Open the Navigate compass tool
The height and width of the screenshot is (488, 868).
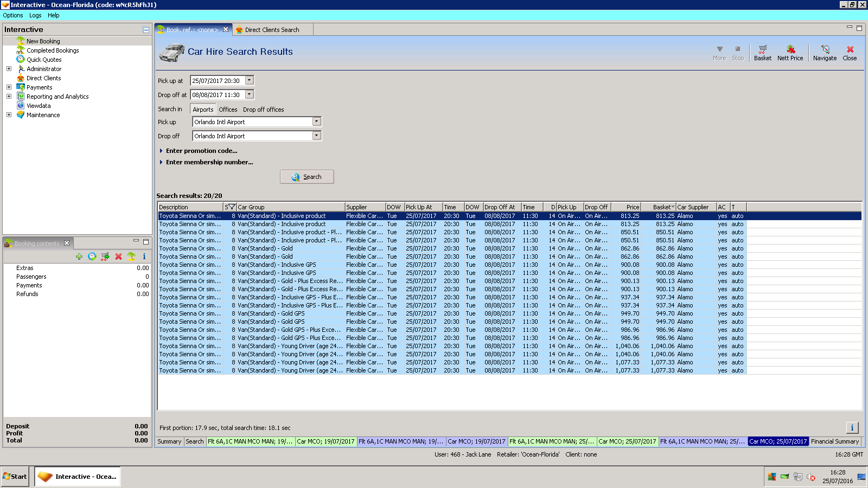[825, 53]
